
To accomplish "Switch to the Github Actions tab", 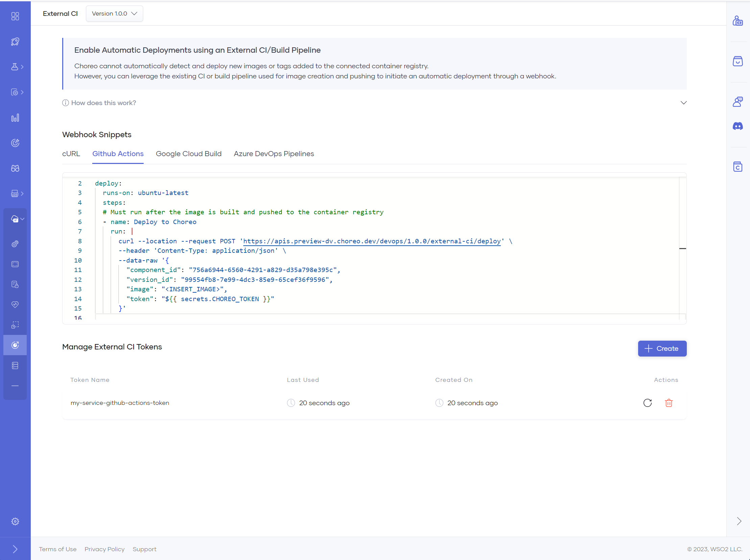I will [118, 154].
